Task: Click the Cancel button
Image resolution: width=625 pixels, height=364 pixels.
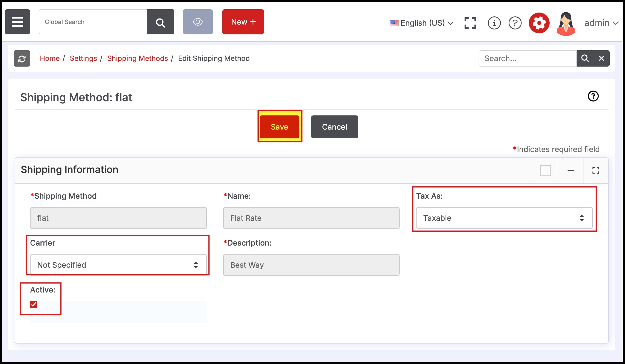Action: (x=334, y=127)
